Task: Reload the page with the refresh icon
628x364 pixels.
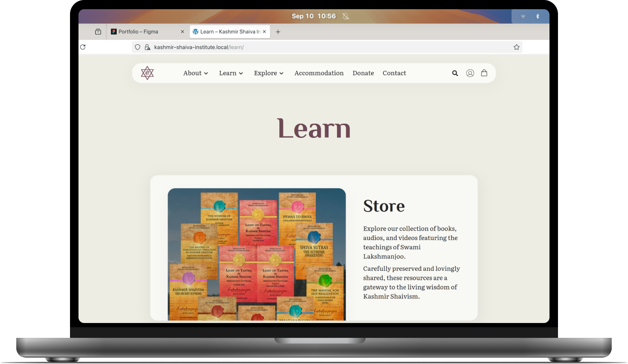Action: pyautogui.click(x=83, y=47)
